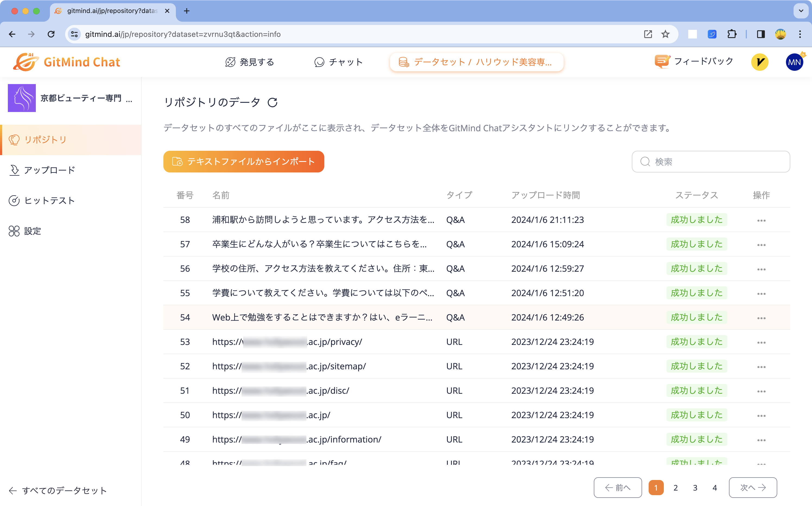The width and height of the screenshot is (812, 506).
Task: Open the フィードバック panel
Action: point(694,62)
